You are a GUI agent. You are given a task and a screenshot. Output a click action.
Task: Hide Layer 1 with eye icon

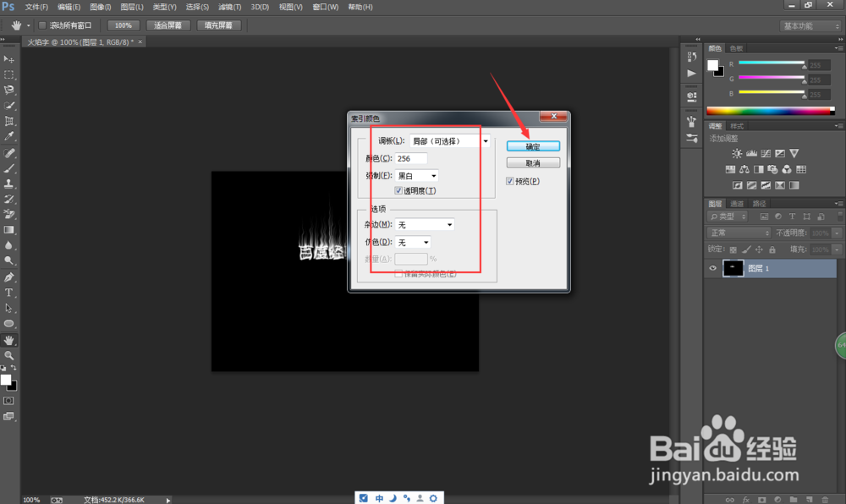coord(712,268)
